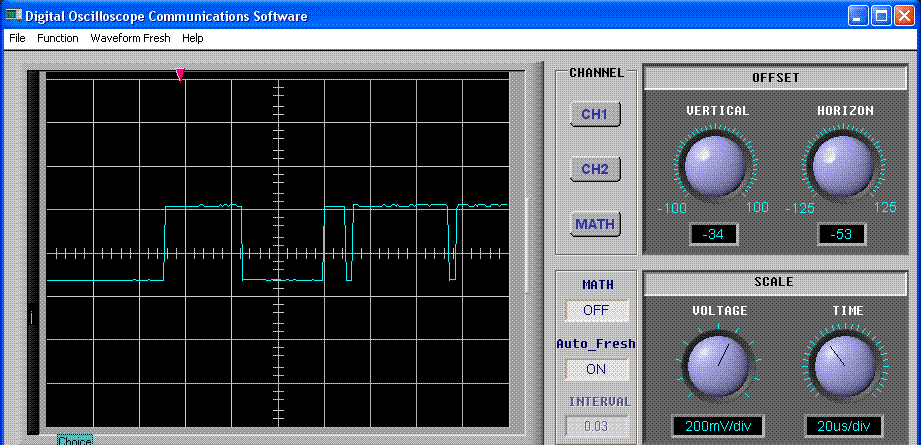
Task: Click the 100 vertical knob limit label
Action: click(758, 207)
